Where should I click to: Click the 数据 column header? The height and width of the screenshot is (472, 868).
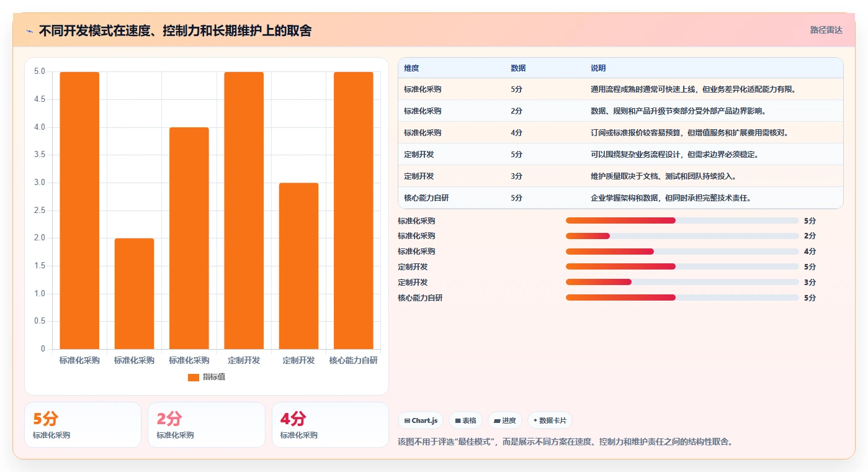pos(518,68)
